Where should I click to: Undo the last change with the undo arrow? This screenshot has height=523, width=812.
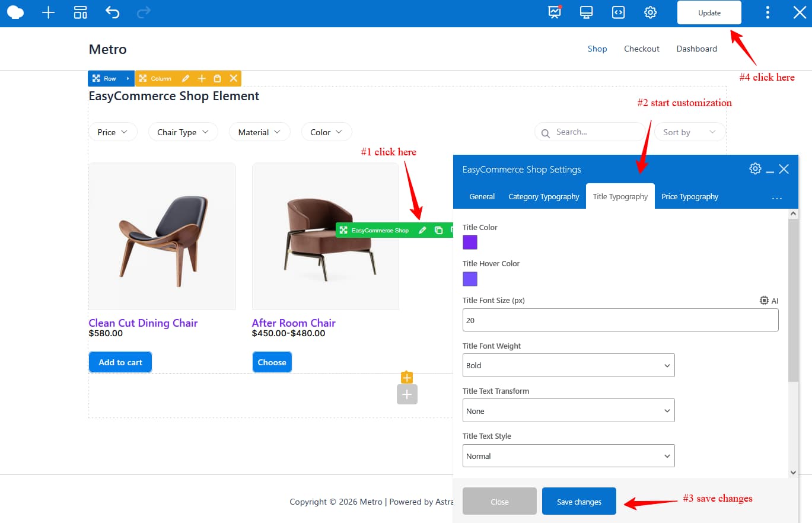[x=112, y=12]
